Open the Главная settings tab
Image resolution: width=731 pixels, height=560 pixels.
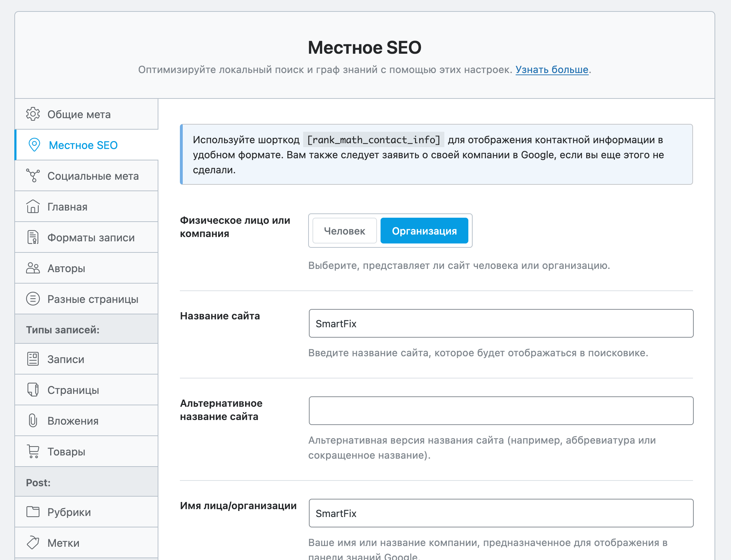[86, 207]
